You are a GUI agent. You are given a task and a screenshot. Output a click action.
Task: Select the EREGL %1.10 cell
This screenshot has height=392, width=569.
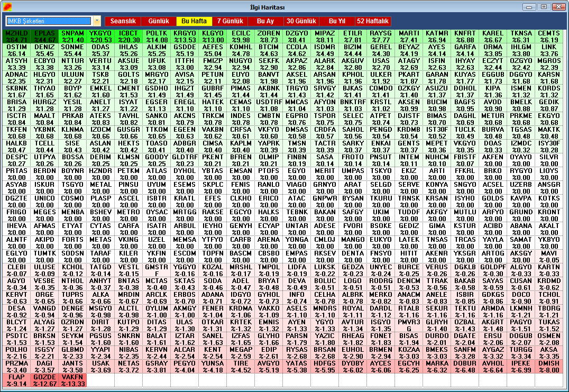click(x=185, y=105)
